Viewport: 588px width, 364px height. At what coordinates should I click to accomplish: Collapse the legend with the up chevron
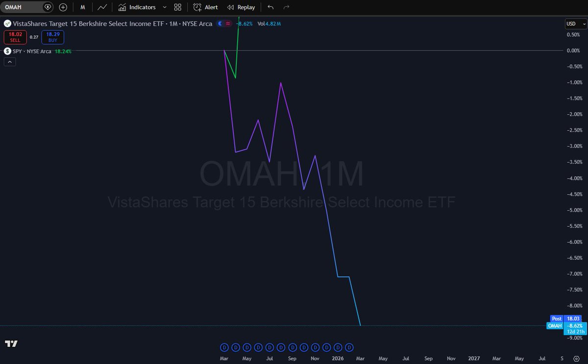[9, 62]
